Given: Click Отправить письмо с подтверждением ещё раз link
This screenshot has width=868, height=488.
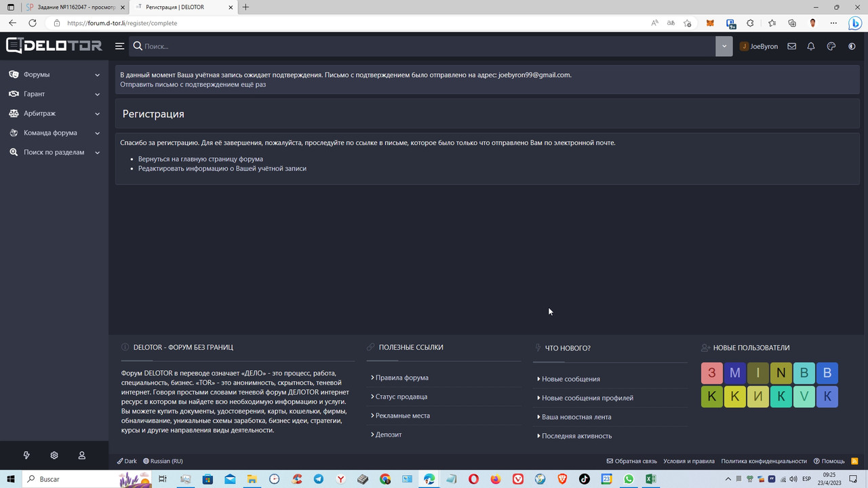Looking at the screenshot, I should [193, 84].
